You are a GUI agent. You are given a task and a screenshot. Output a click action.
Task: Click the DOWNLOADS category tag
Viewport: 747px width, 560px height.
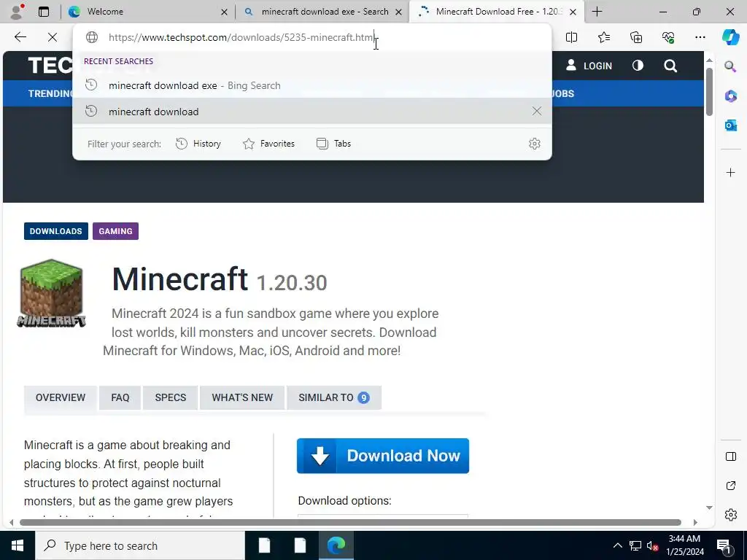click(x=55, y=231)
